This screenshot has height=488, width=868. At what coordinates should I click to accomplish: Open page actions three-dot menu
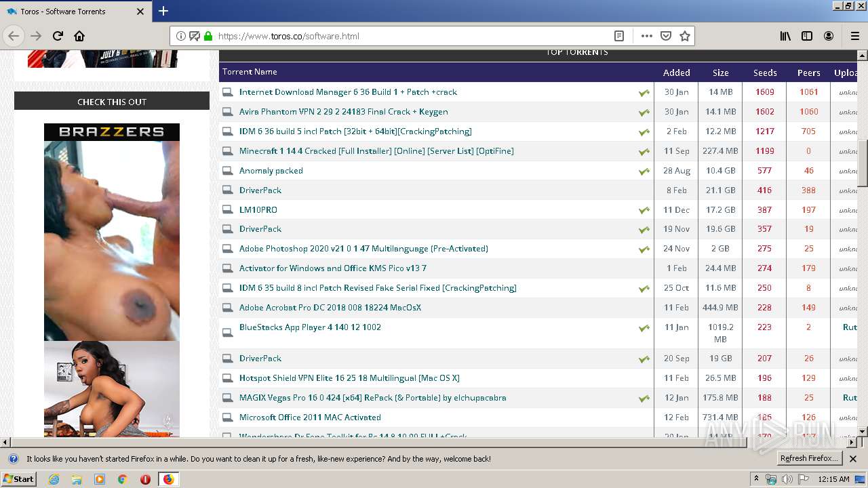(646, 36)
